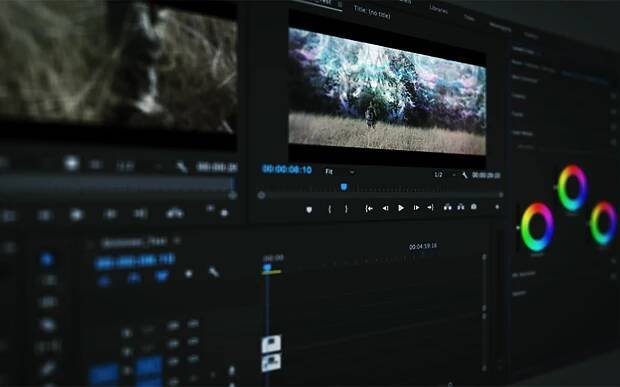Click left handle of Program monitor zoom bar
620x387 pixels.
click(261, 195)
